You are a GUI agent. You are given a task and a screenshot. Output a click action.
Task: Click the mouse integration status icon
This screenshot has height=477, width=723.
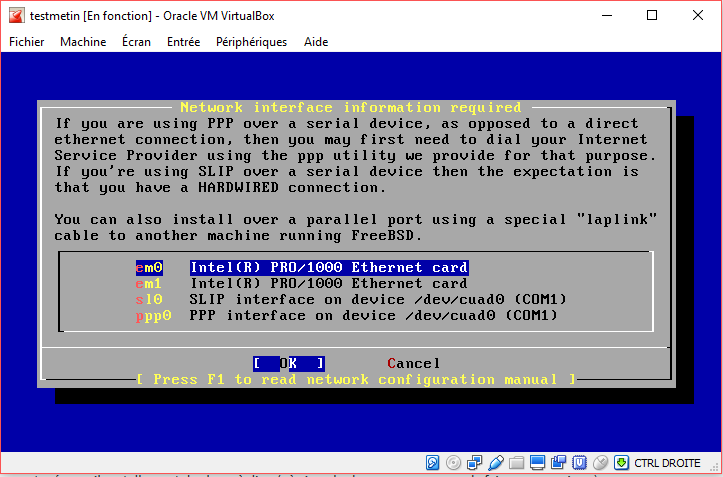[600, 462]
